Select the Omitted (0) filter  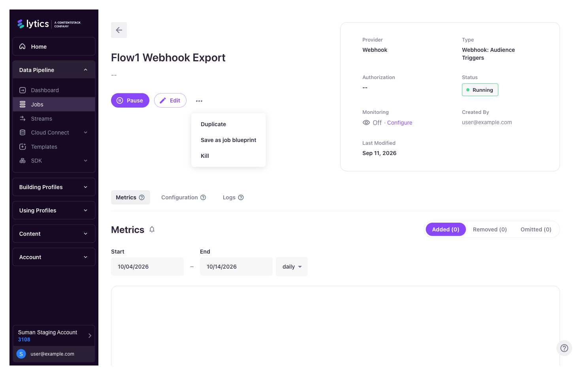(x=536, y=229)
